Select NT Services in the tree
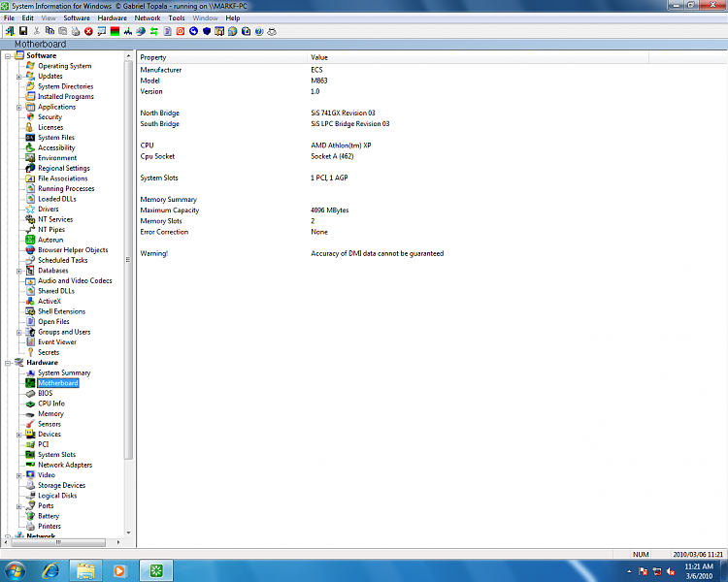 (x=55, y=219)
